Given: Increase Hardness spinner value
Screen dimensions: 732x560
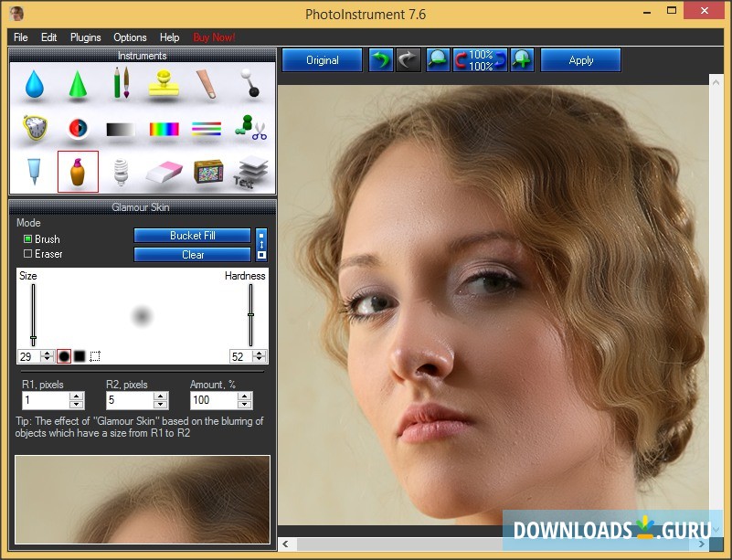Looking at the screenshot, I should 259,354.
